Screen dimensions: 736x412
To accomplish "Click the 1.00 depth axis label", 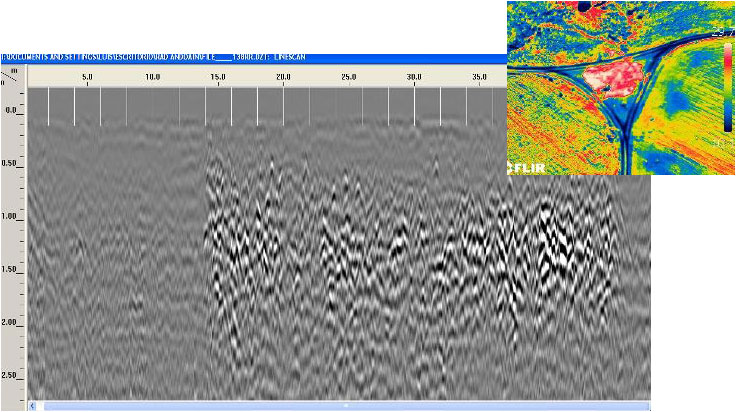I will point(12,216).
